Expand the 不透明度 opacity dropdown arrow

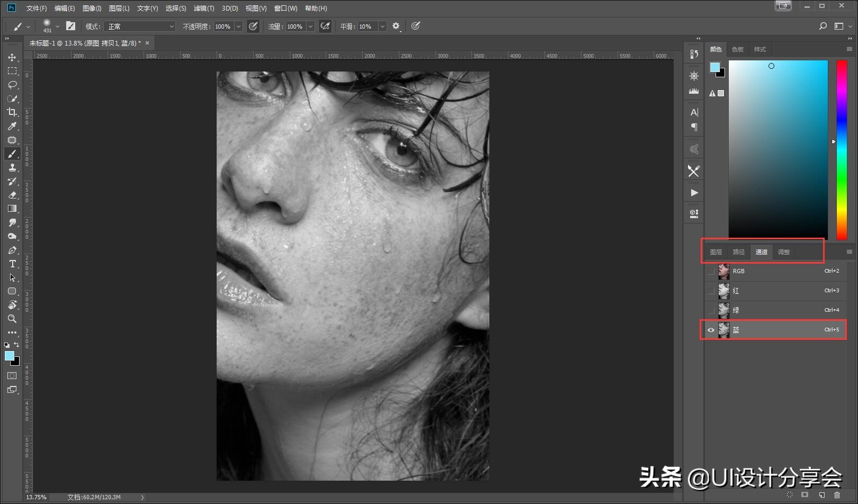238,26
